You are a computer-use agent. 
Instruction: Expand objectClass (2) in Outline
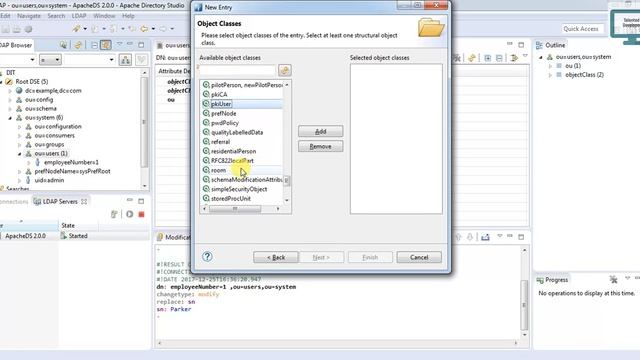[x=550, y=75]
